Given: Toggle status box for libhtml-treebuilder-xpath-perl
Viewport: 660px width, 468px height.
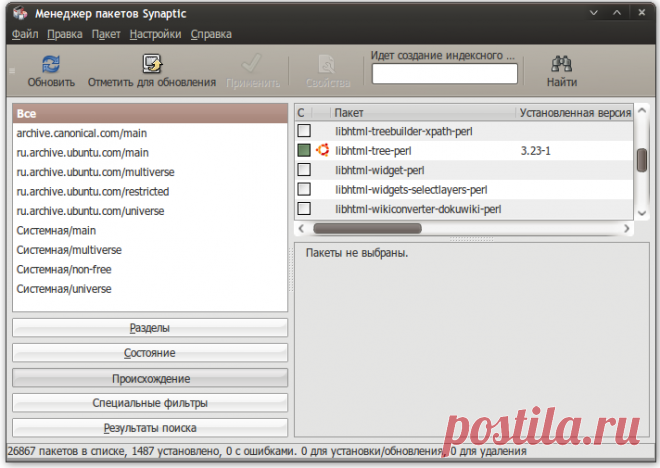Looking at the screenshot, I should coord(304,131).
